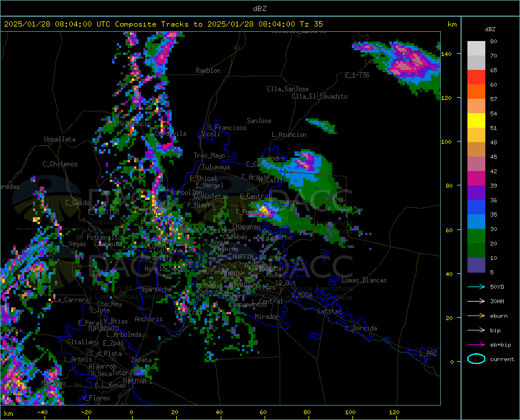Image resolution: width=520 pixels, height=420 pixels.
Task: Click the Tulumaya place label
Action: coord(216,167)
